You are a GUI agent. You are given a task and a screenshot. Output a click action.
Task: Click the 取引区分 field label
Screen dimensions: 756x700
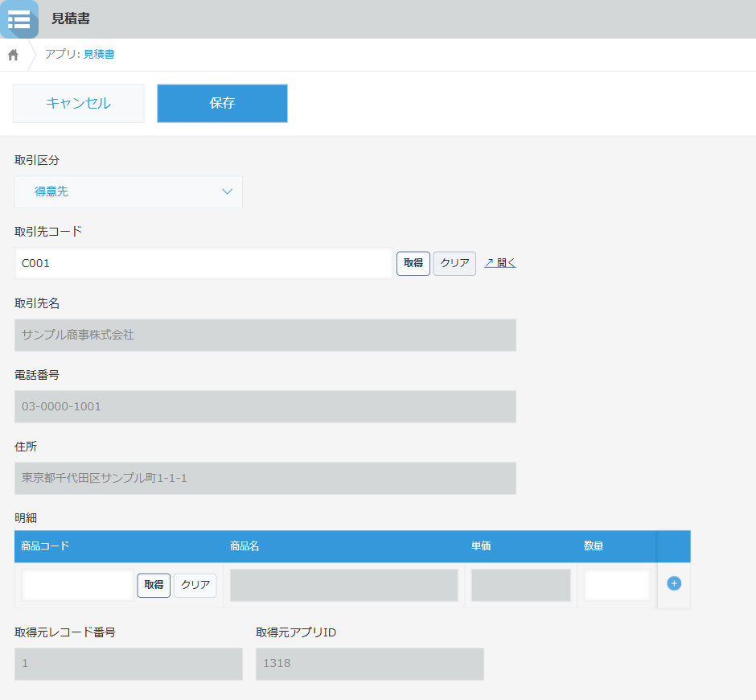(37, 160)
